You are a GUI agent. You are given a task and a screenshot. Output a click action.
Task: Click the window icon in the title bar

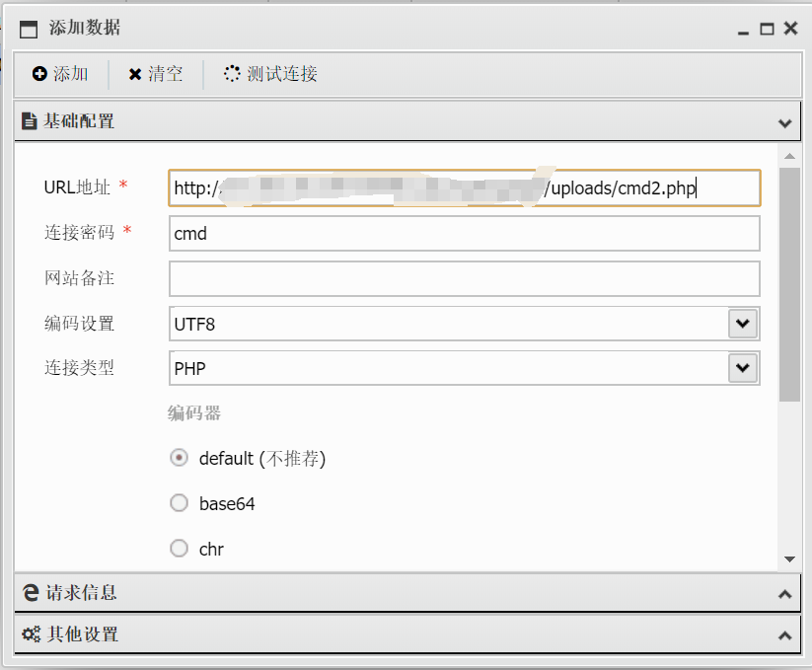(29, 29)
